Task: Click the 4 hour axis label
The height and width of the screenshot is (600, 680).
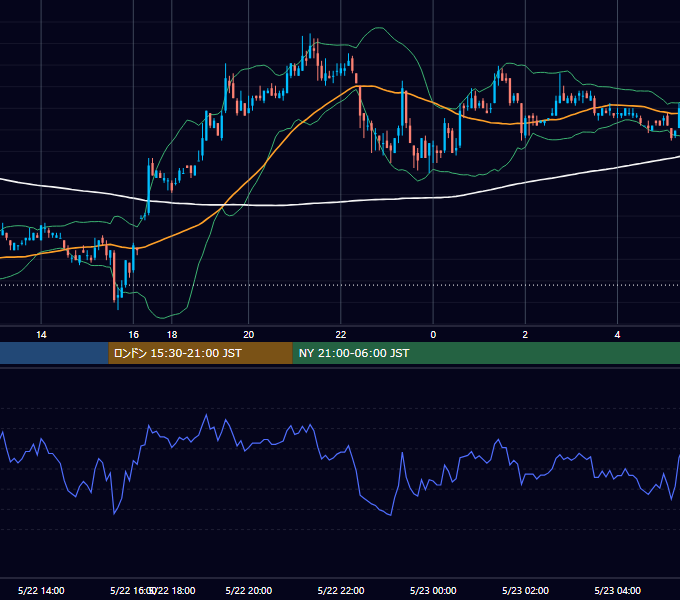Action: 617,335
